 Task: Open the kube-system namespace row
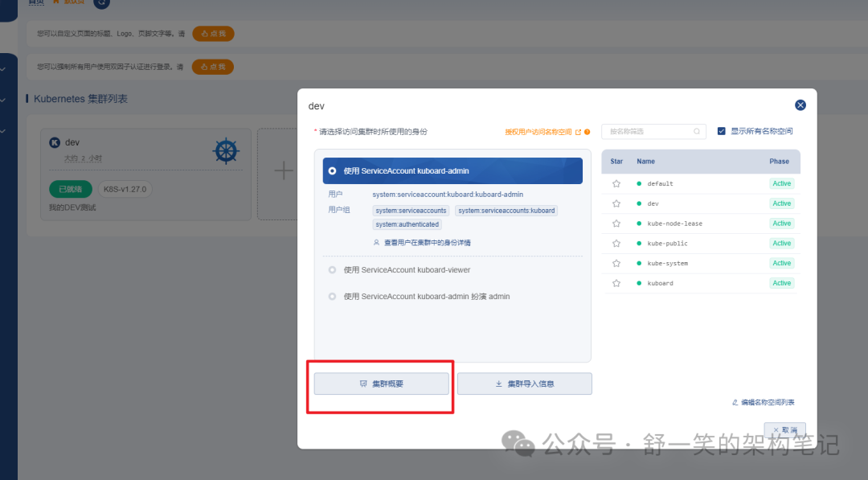pyautogui.click(x=701, y=264)
